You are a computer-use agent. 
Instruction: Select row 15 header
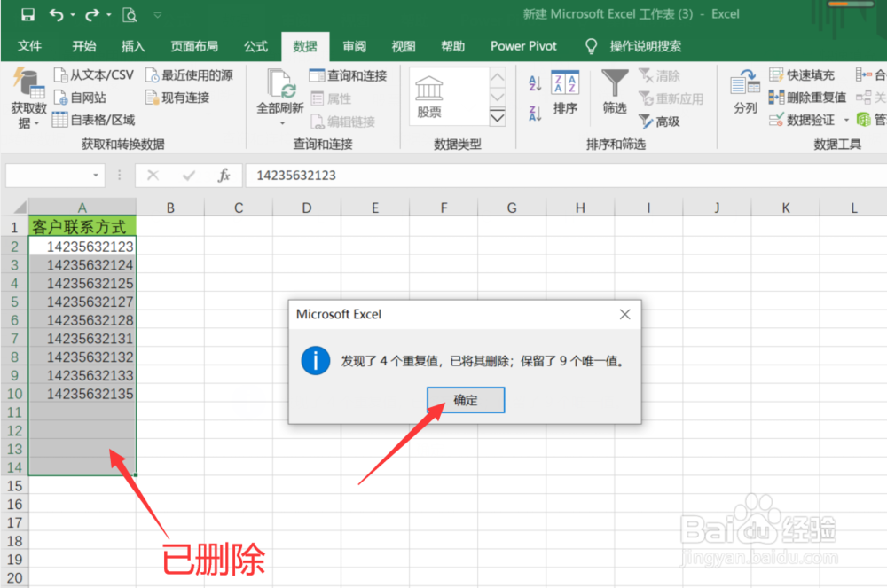[x=15, y=486]
